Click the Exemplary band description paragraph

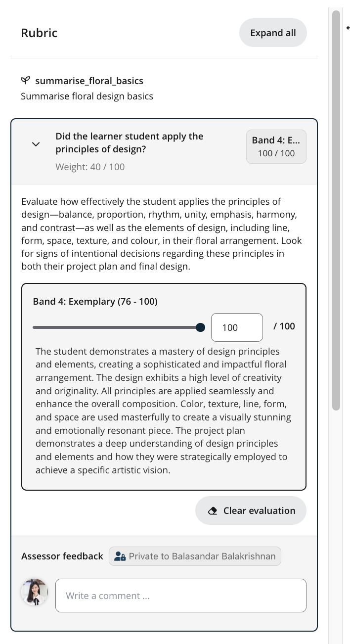point(163,411)
